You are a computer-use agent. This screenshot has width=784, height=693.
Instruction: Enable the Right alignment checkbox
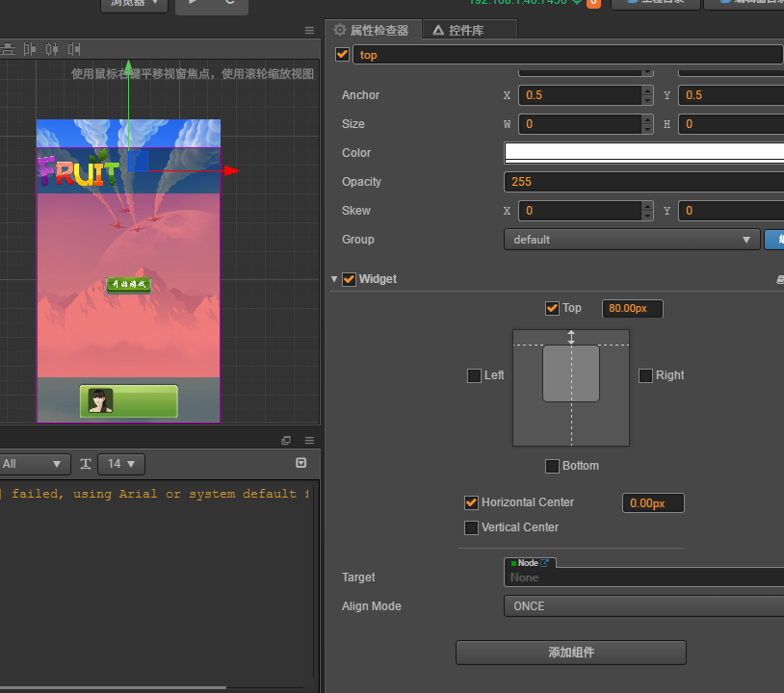point(645,375)
